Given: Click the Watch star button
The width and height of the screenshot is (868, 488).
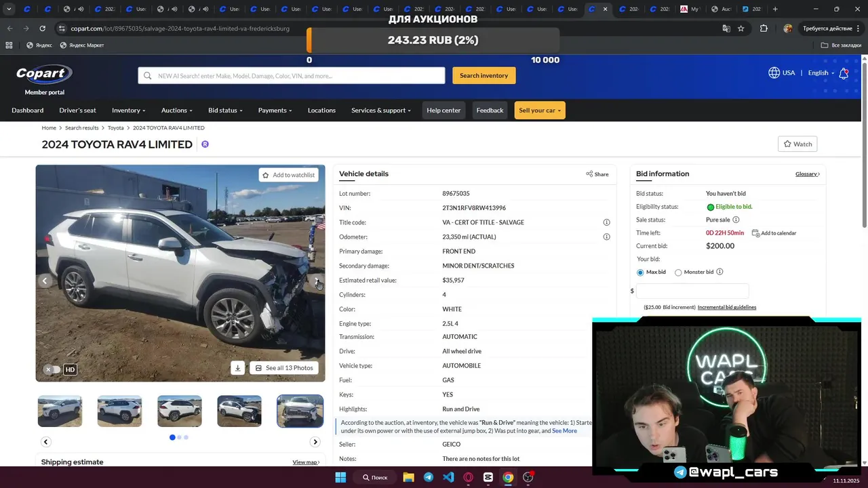Looking at the screenshot, I should coord(797,144).
